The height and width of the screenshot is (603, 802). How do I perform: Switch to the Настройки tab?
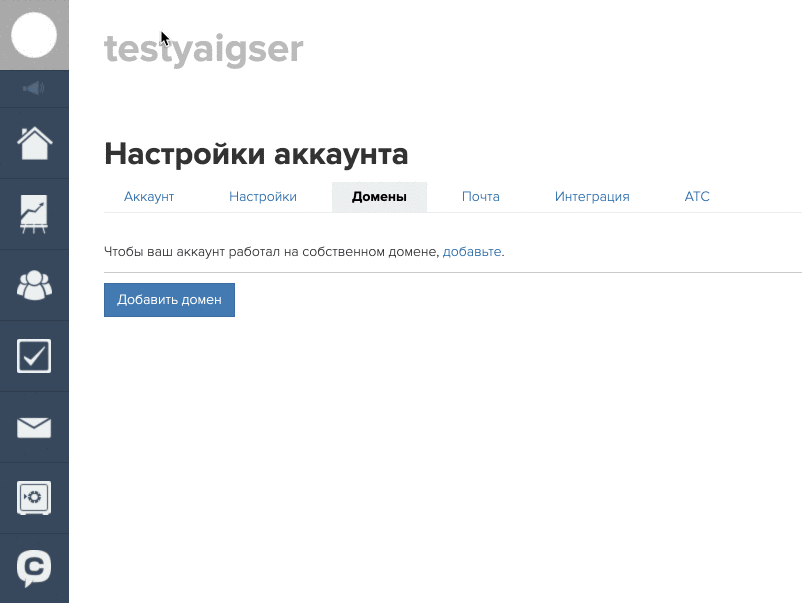point(263,197)
